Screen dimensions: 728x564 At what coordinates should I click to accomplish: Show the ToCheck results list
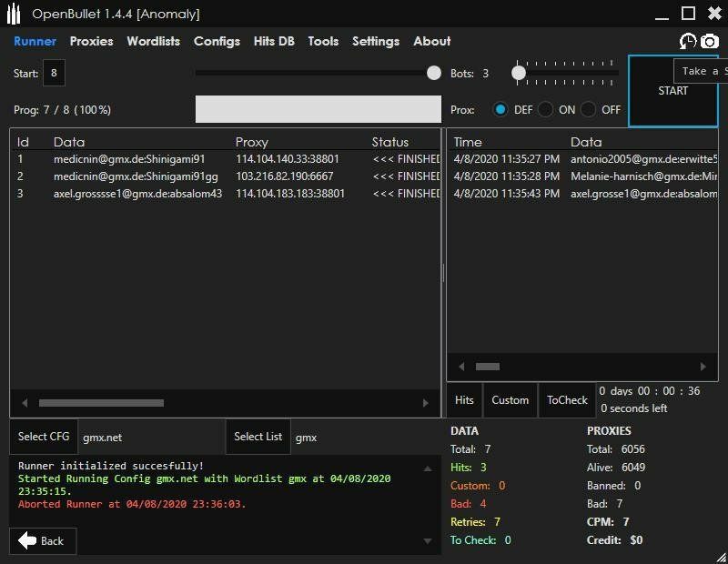567,400
